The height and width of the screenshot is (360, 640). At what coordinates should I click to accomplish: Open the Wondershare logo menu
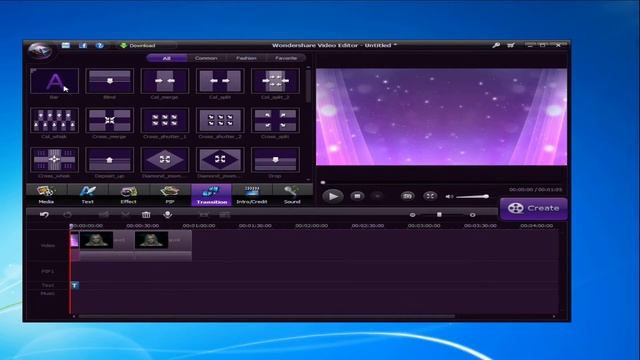click(x=40, y=51)
